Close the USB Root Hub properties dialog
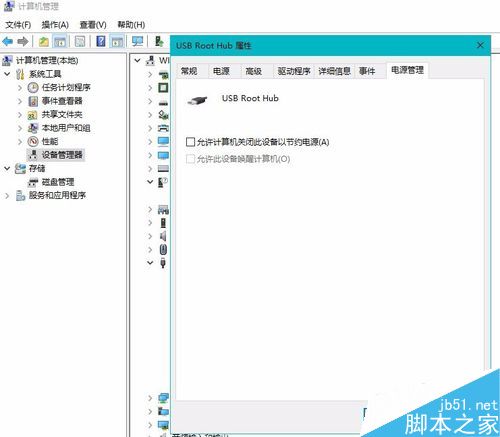Viewport: 500px width, 437px height. click(x=480, y=45)
